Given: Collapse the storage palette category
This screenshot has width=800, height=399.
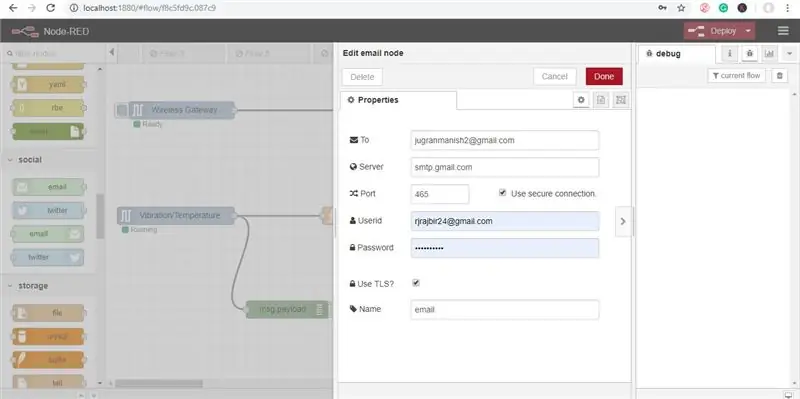Looking at the screenshot, I should pyautogui.click(x=10, y=286).
